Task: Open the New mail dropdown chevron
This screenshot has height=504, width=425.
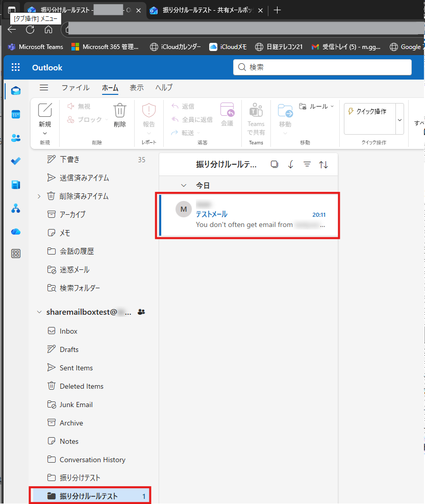Action: [45, 133]
